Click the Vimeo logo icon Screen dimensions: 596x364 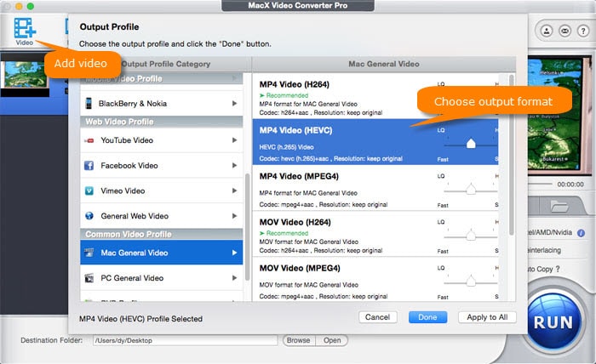click(x=89, y=191)
